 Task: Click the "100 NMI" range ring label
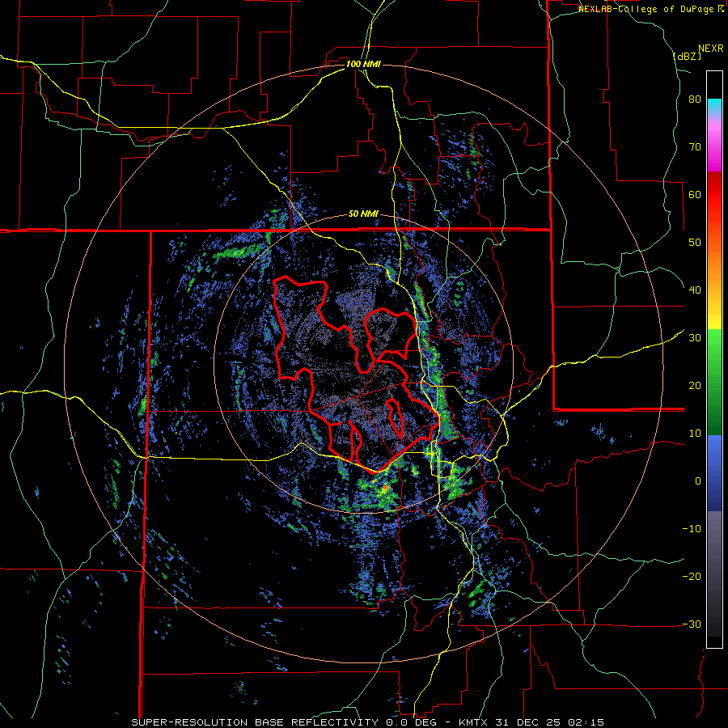[x=363, y=64]
